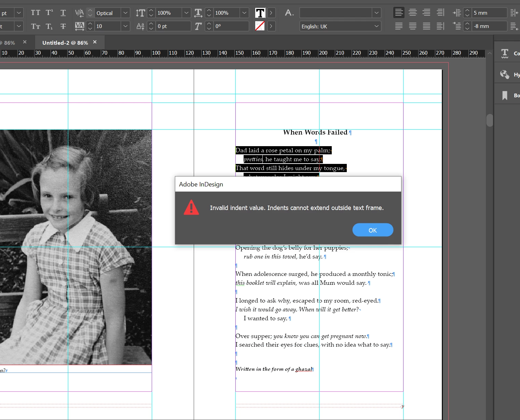
Task: Close the Untitled-2 document tab
Action: [95, 42]
